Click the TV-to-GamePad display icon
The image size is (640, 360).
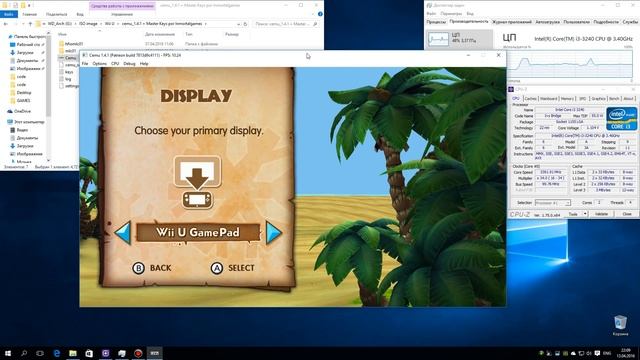197,182
